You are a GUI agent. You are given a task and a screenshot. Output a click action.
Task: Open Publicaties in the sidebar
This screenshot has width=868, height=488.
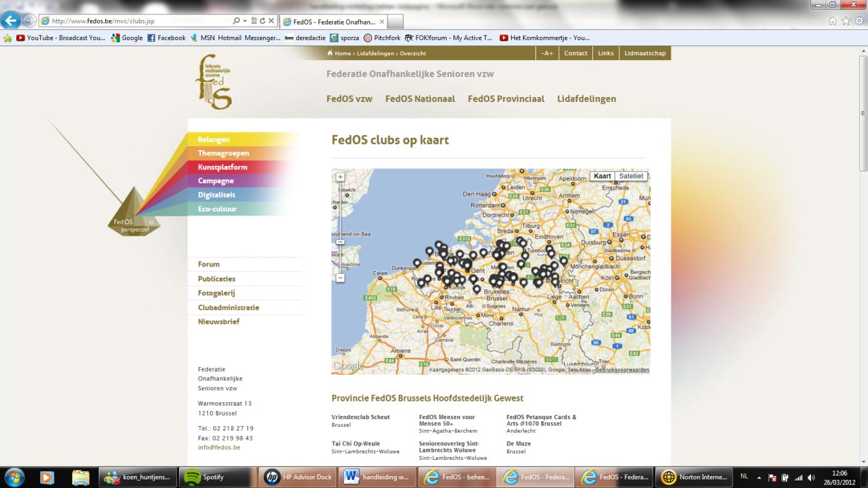tap(217, 278)
